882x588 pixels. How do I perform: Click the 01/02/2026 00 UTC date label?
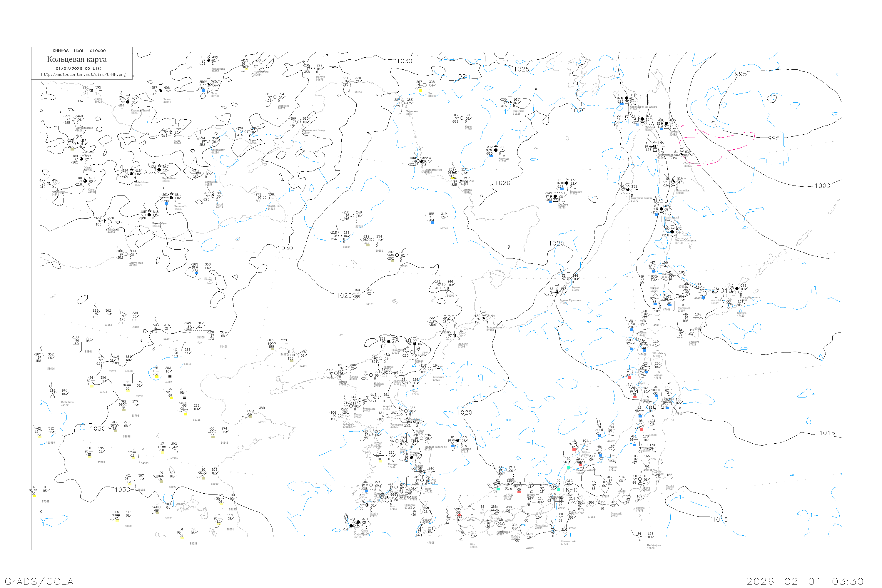coord(78,69)
